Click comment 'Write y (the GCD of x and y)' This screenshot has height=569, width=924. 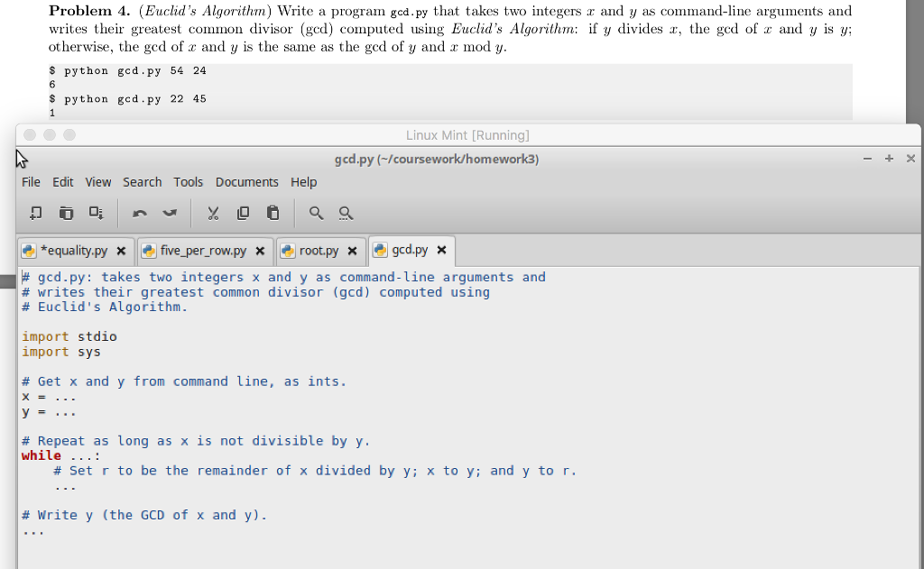pos(144,515)
